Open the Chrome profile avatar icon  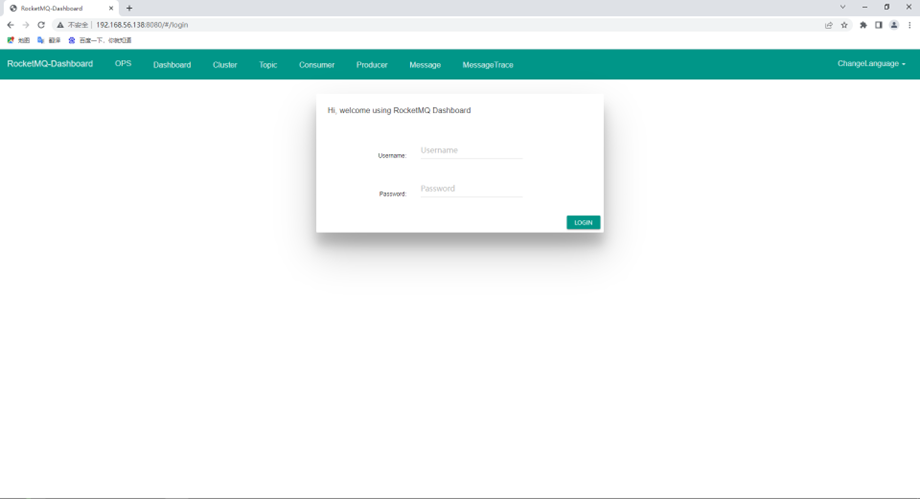pos(894,25)
